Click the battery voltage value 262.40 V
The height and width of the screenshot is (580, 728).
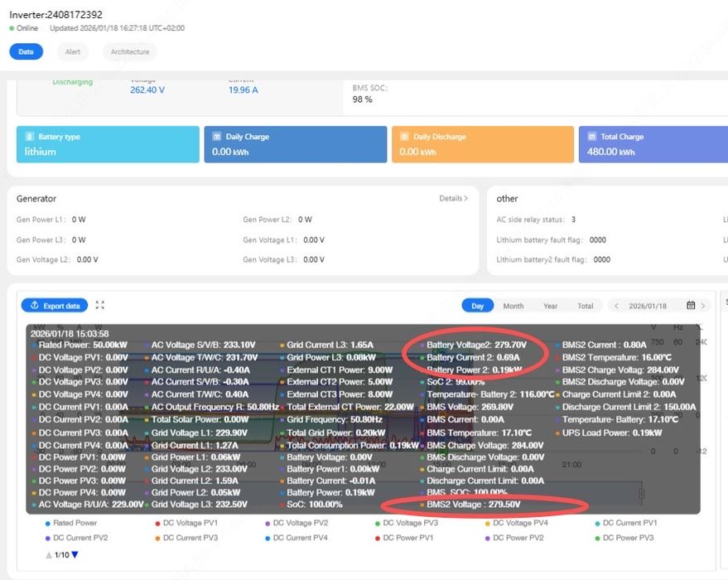tap(147, 90)
